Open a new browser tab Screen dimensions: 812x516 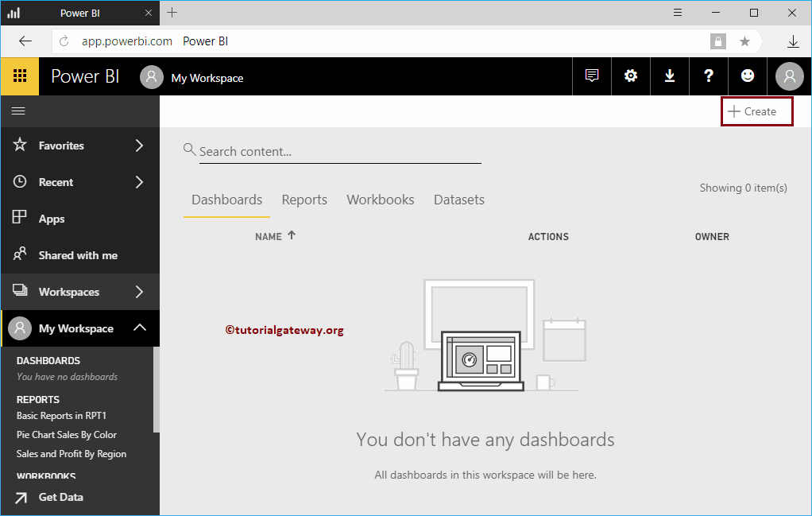coord(172,13)
